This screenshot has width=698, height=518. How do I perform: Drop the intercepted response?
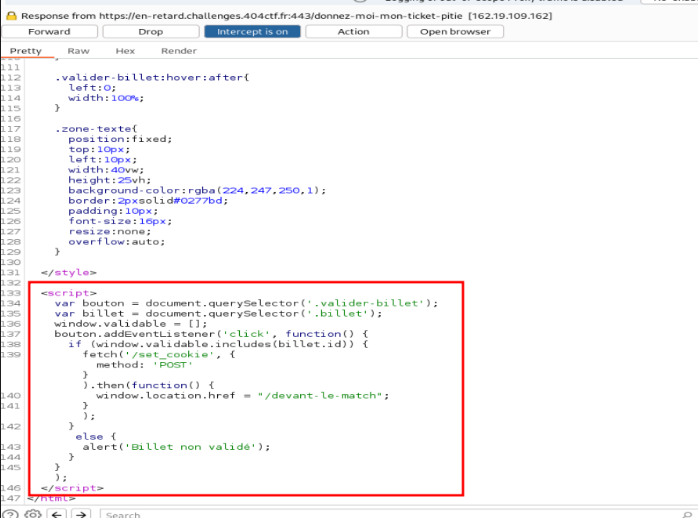coord(150,31)
